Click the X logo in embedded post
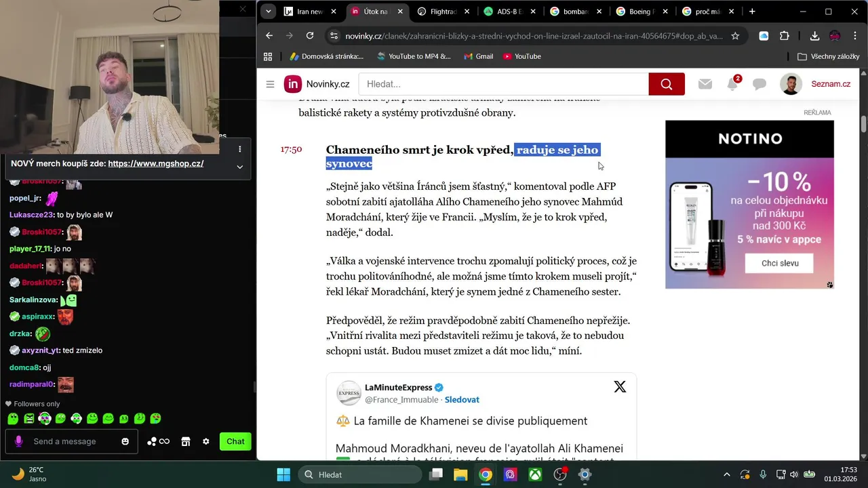This screenshot has height=488, width=868. tap(620, 387)
